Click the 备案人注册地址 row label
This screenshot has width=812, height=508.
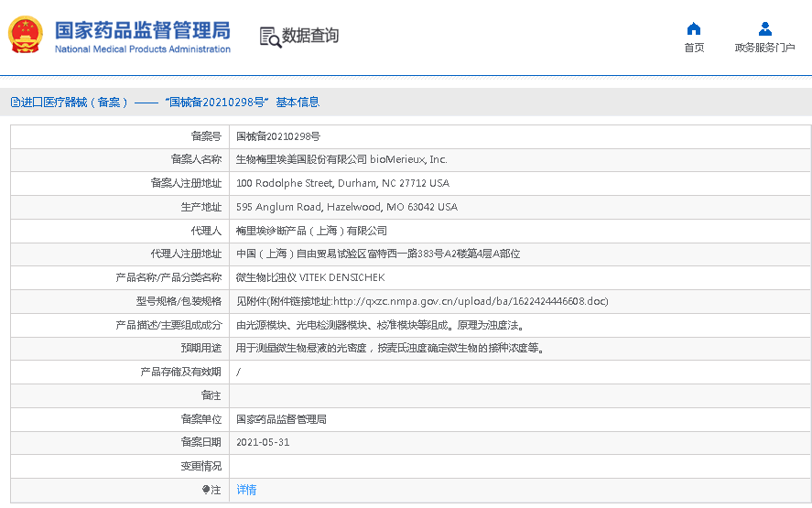click(x=186, y=183)
